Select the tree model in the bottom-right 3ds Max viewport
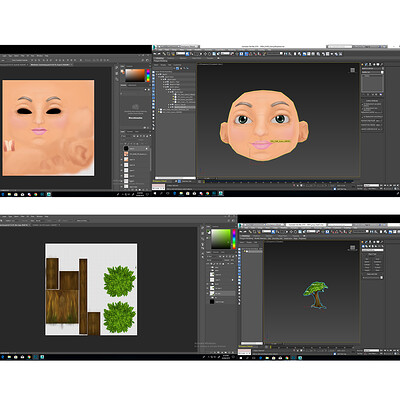The image size is (400, 400). point(316,295)
